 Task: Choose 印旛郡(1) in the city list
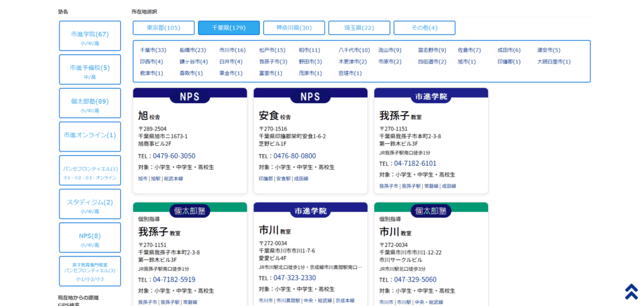[509, 62]
